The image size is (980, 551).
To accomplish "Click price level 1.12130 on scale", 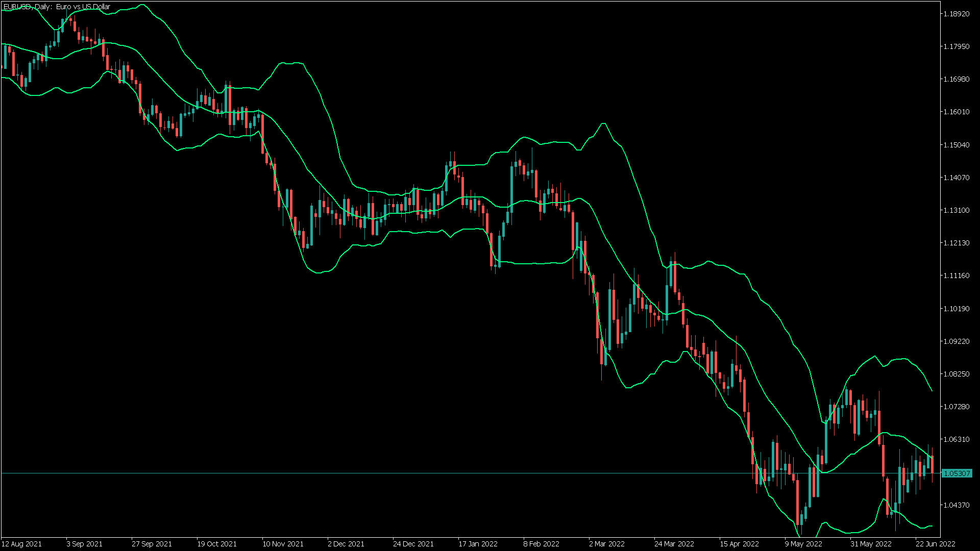I will (957, 243).
